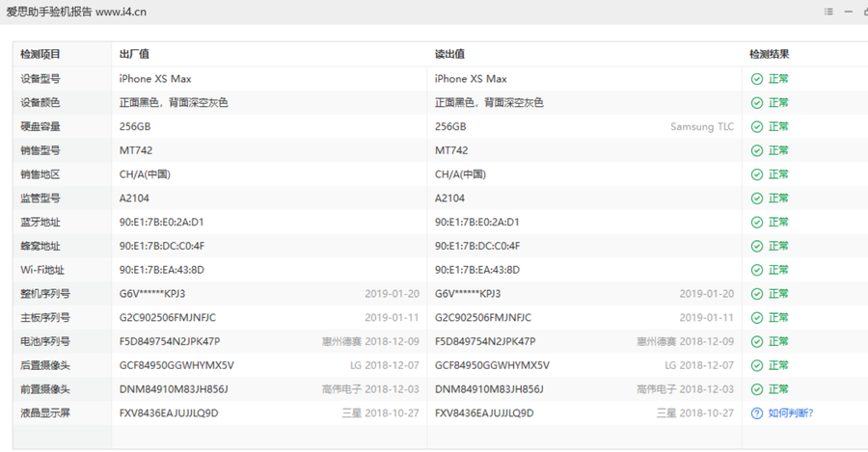Click factory Wi-Fi address 90:E1:7B:EA:43:8D
The image size is (868, 452).
tap(162, 270)
